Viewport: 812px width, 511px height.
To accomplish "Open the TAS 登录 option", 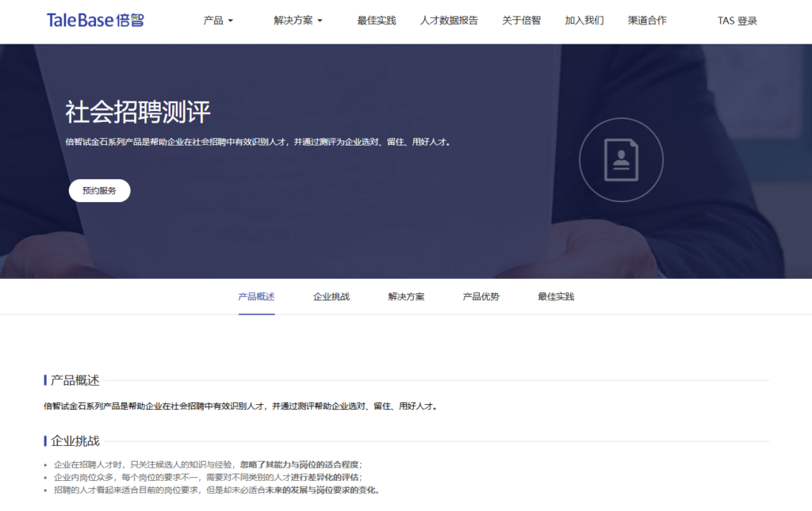I will pos(736,19).
